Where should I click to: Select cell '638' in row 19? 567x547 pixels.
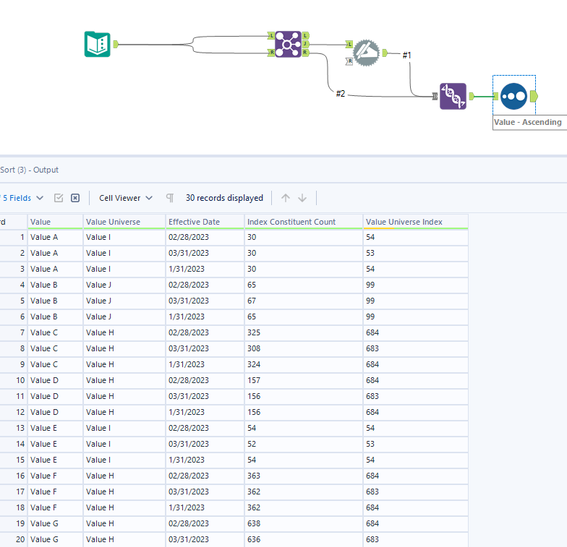point(304,524)
